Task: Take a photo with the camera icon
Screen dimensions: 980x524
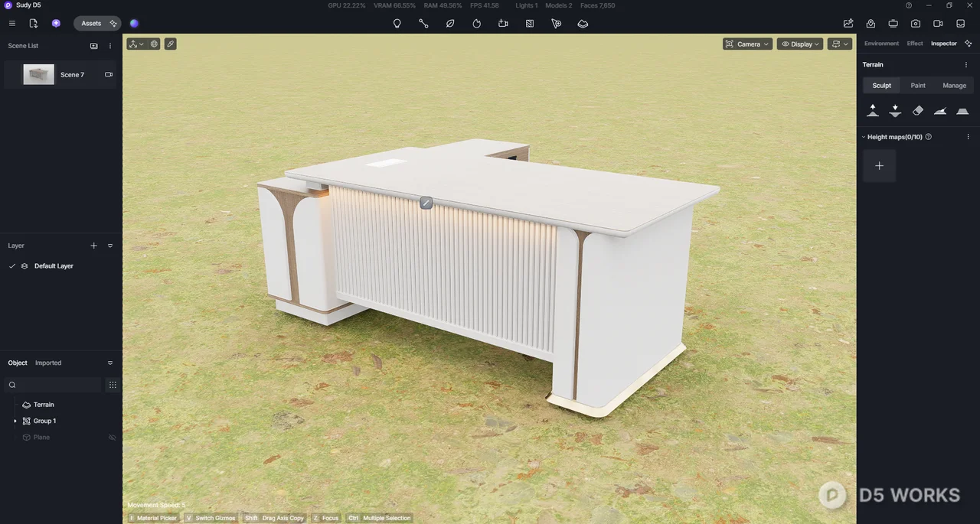Action: point(916,24)
